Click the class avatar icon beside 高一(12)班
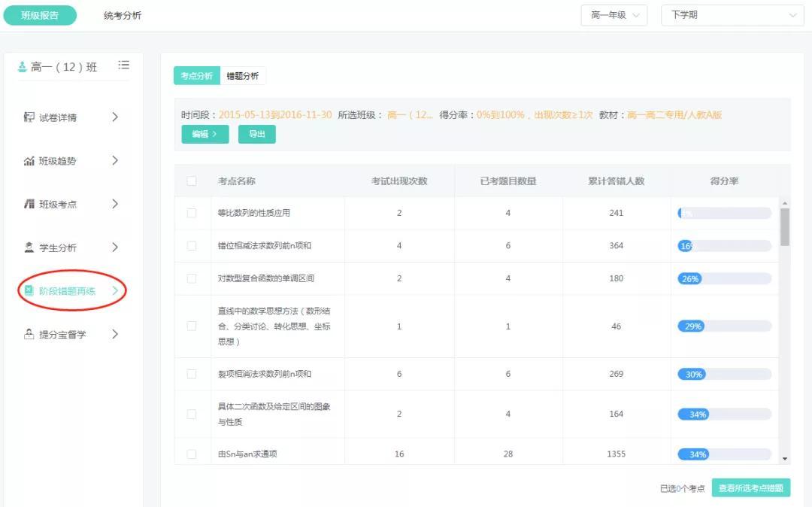This screenshot has height=507, width=812. [x=23, y=67]
